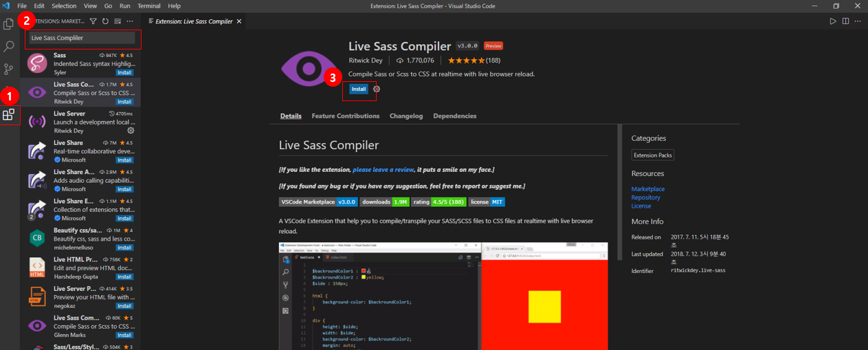Select the Extension: Live Sass Compiler tab

pos(194,21)
